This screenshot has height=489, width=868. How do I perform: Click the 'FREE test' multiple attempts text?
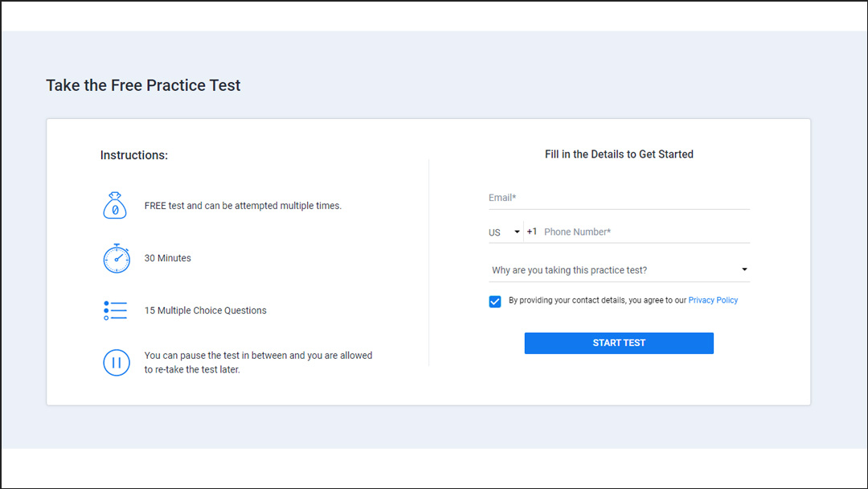point(243,206)
